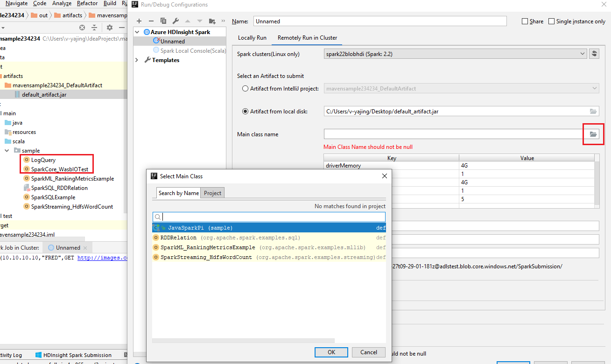
Task: Click the OK button in Select Main Class
Action: pyautogui.click(x=331, y=352)
